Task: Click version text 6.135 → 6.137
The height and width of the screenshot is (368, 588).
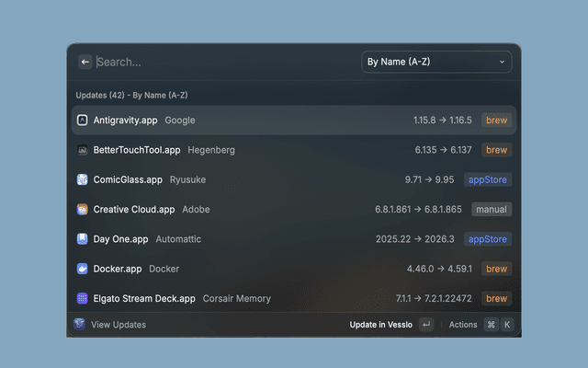Action: point(443,150)
